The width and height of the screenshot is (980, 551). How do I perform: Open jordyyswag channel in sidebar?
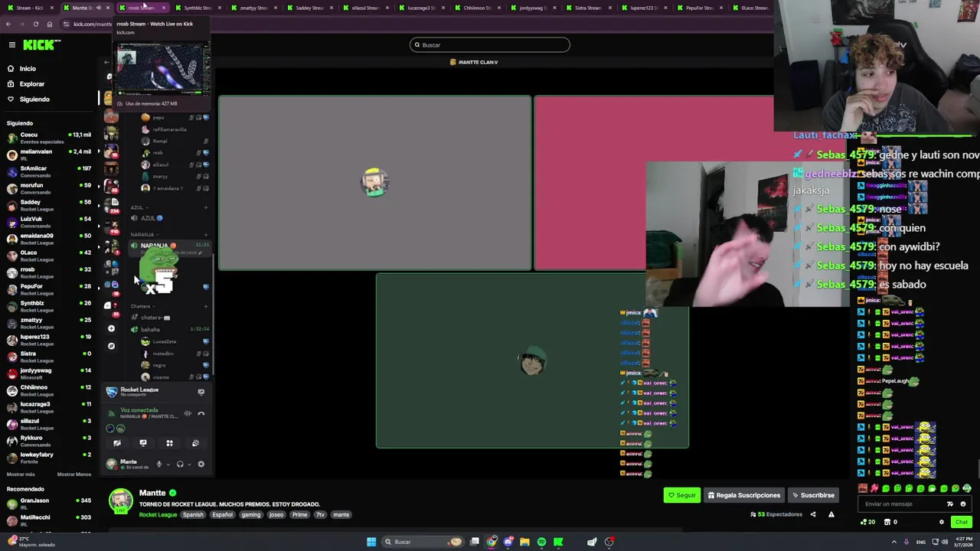[50, 373]
